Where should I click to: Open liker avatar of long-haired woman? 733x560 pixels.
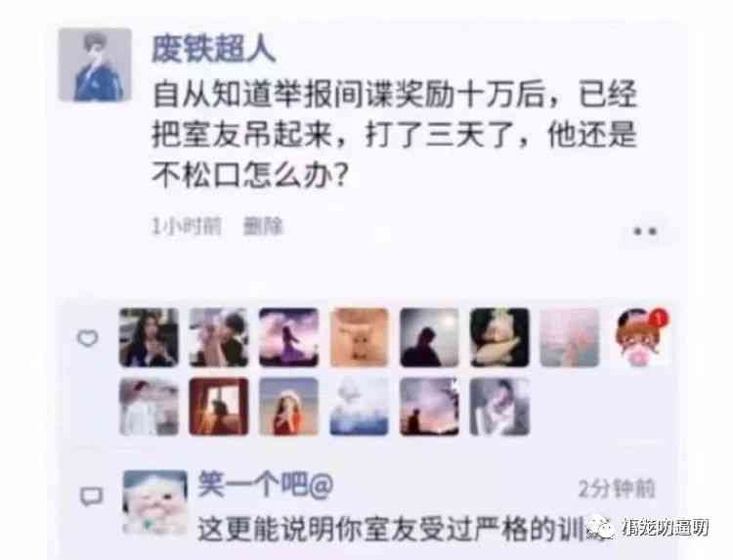[x=150, y=337]
